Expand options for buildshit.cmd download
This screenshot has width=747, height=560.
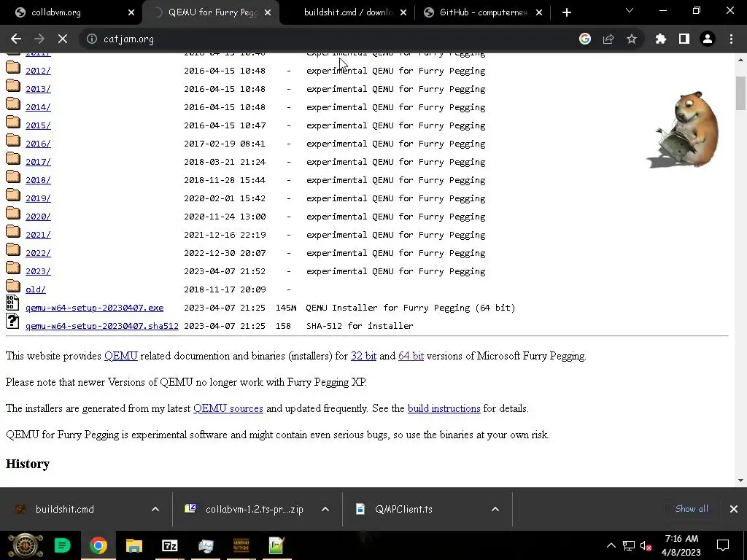pyautogui.click(x=155, y=510)
